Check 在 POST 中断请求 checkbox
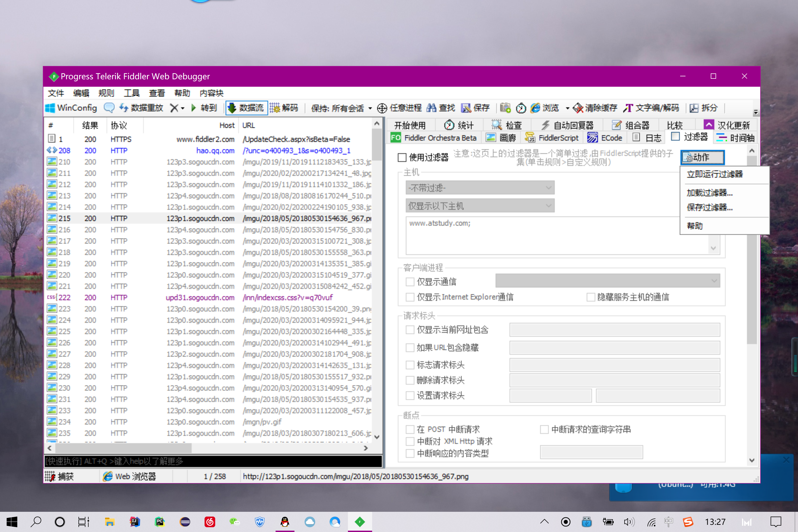798x532 pixels. tap(410, 429)
